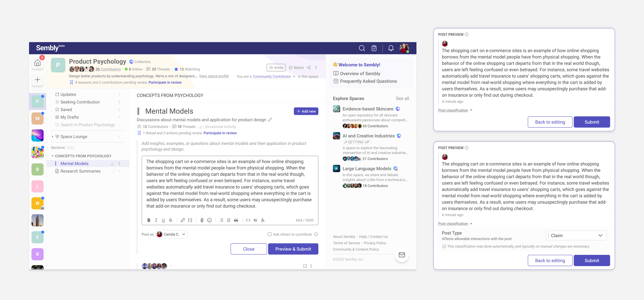Image resolution: width=644 pixels, height=300 pixels.
Task: Open the Post Type Claim dropdown
Action: [576, 236]
